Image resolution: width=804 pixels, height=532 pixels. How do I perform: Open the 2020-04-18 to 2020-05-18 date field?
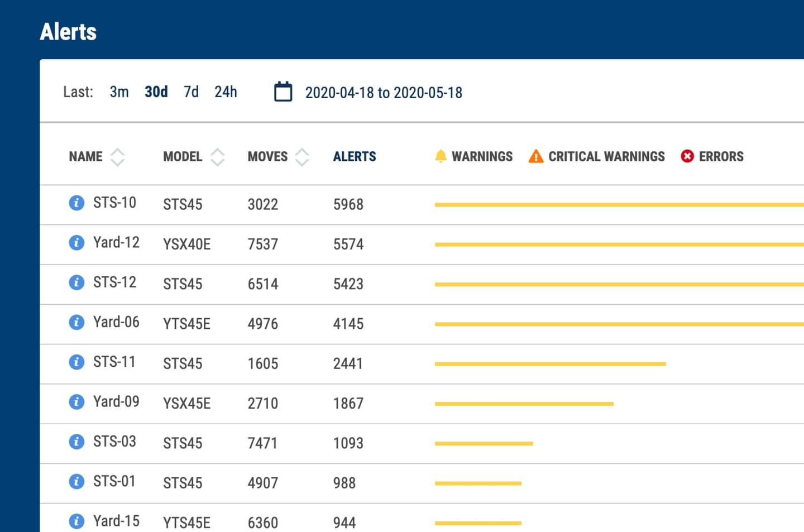(x=384, y=93)
